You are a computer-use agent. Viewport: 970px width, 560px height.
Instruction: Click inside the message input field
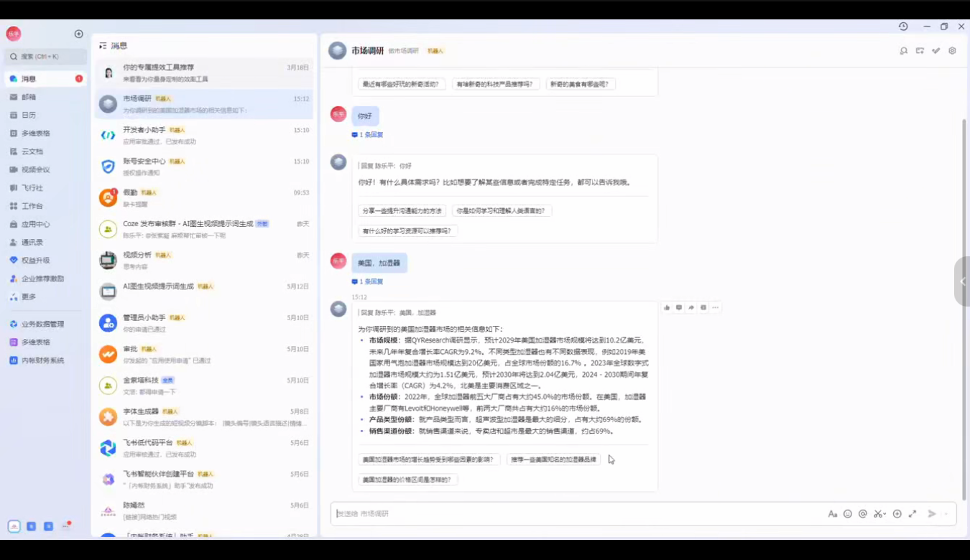tap(503, 514)
